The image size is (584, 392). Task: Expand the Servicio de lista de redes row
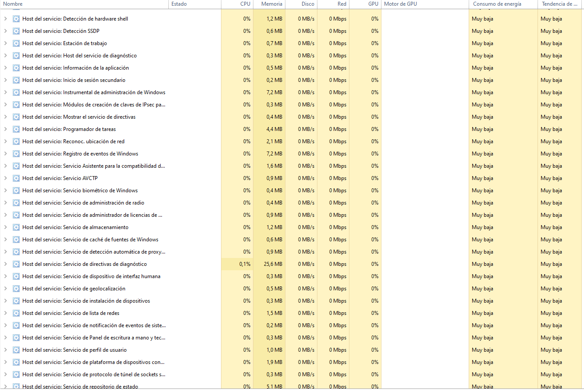5,313
